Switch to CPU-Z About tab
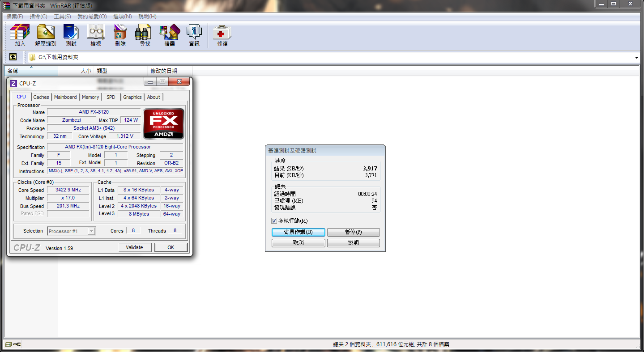Image resolution: width=644 pixels, height=352 pixels. click(154, 97)
